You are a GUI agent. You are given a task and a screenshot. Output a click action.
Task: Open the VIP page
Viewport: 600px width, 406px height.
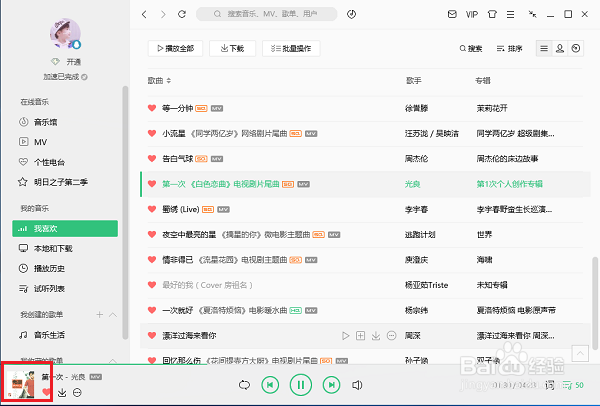(x=472, y=14)
